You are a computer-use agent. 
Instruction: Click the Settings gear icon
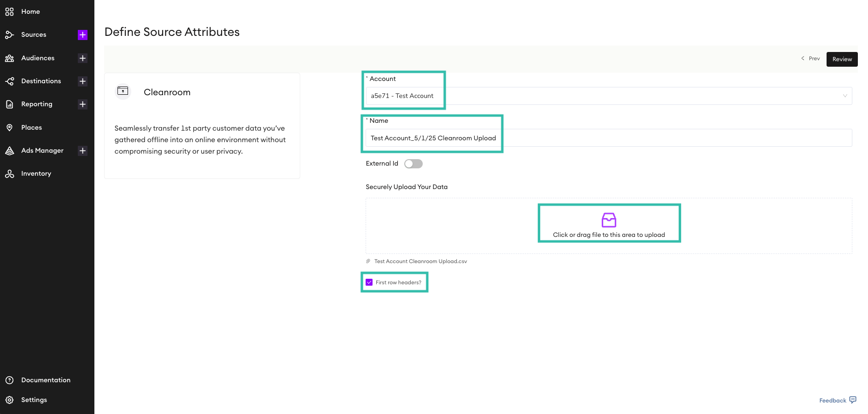pyautogui.click(x=9, y=400)
